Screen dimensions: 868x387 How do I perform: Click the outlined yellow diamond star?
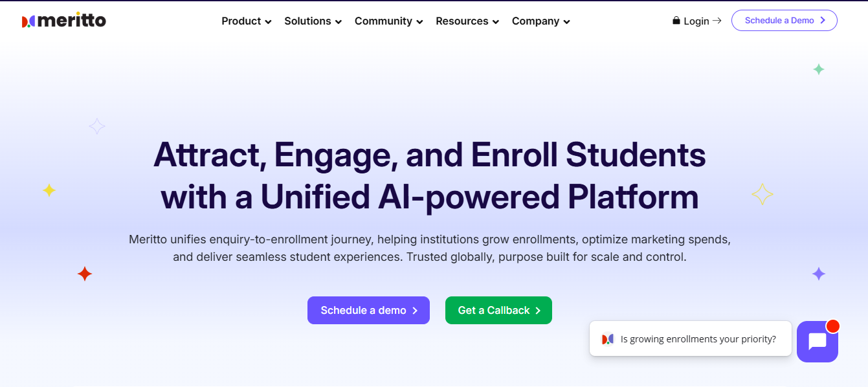coord(762,194)
